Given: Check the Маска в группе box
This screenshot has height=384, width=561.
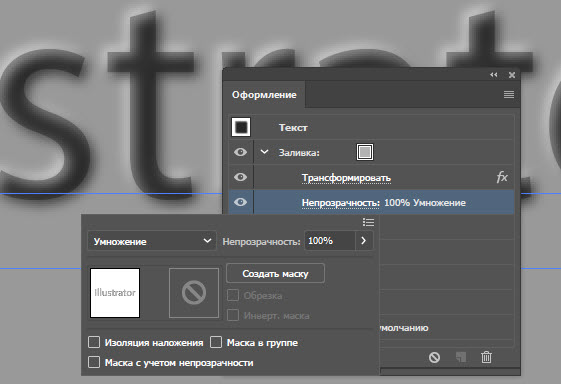Looking at the screenshot, I should 216,342.
